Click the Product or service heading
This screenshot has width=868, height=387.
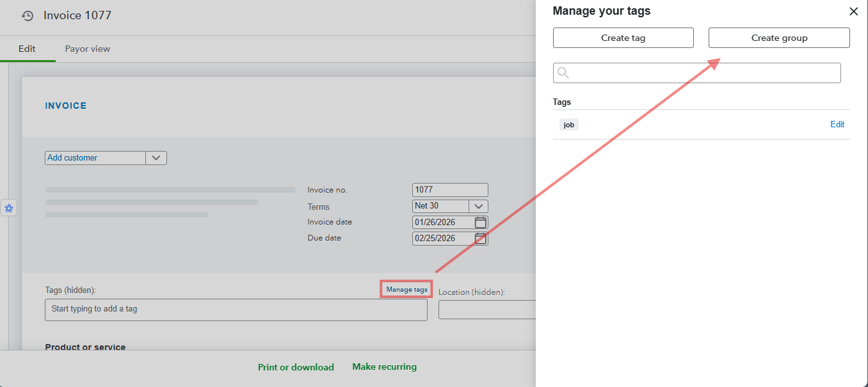[x=85, y=347]
